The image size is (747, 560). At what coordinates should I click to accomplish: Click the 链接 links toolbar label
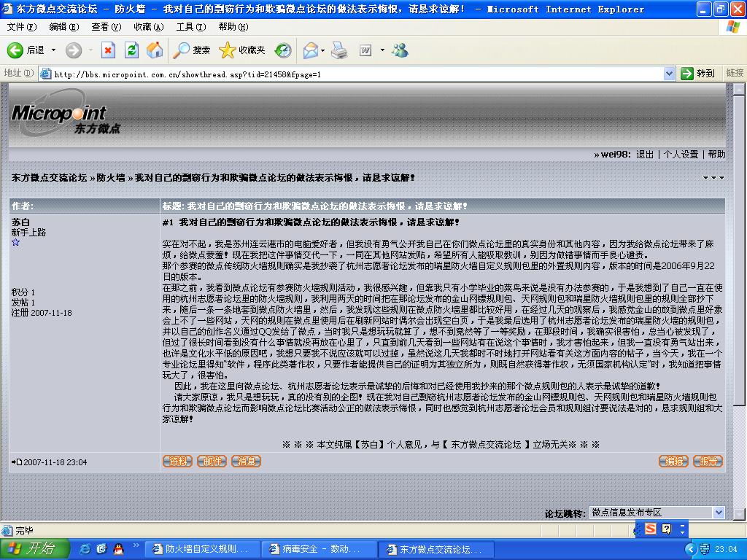tap(735, 73)
